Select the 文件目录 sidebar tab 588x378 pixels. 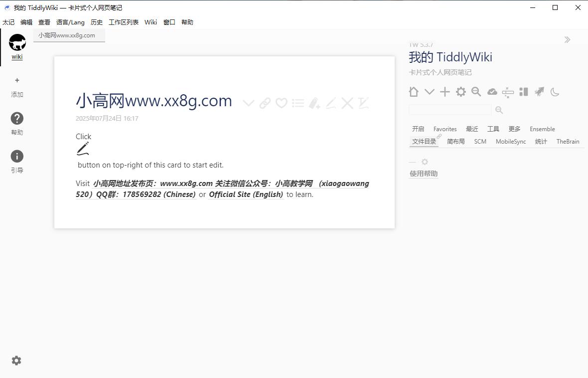coord(424,141)
